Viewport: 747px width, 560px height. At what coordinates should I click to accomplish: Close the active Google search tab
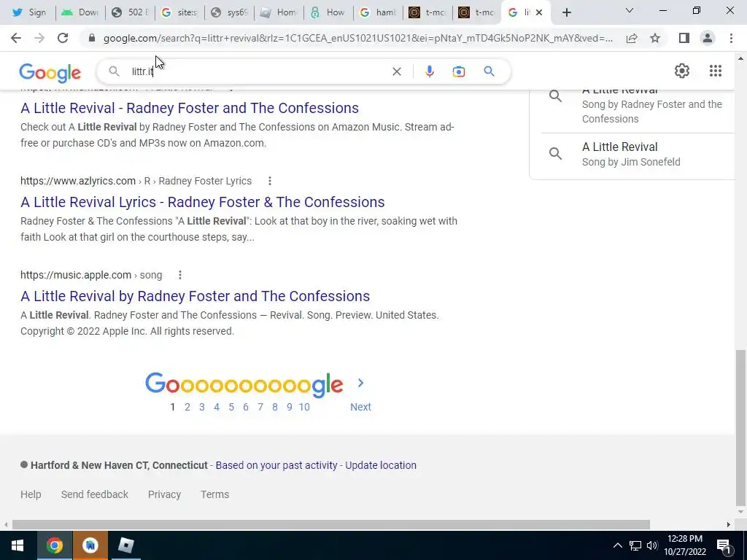[539, 12]
